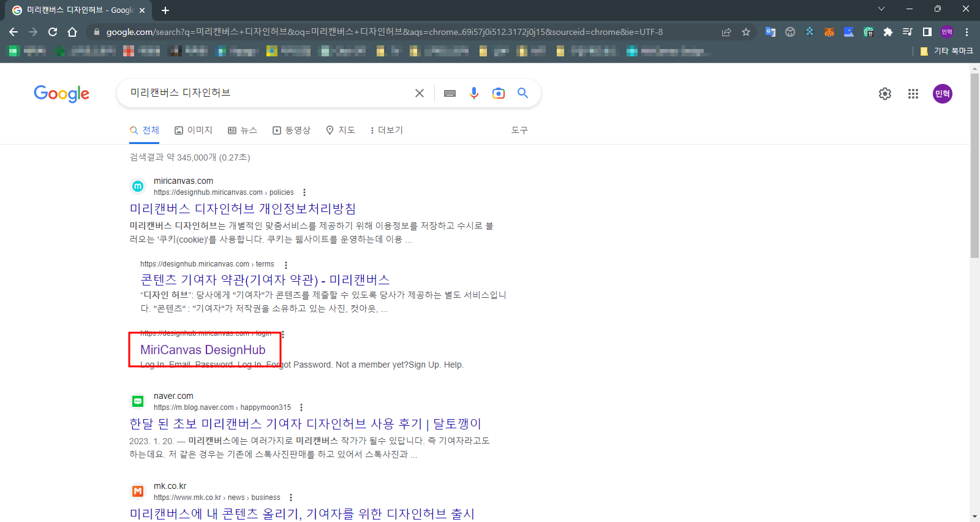Open more options for terms result

[285, 265]
